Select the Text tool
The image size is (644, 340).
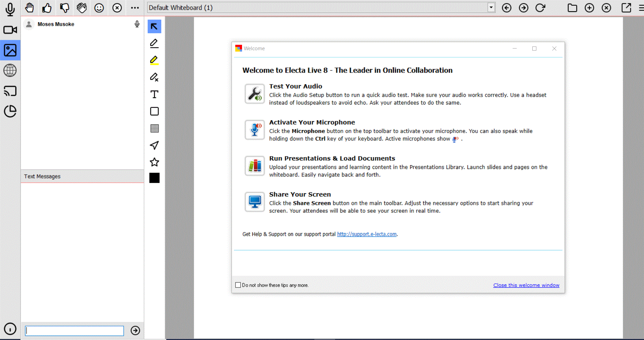pyautogui.click(x=154, y=94)
